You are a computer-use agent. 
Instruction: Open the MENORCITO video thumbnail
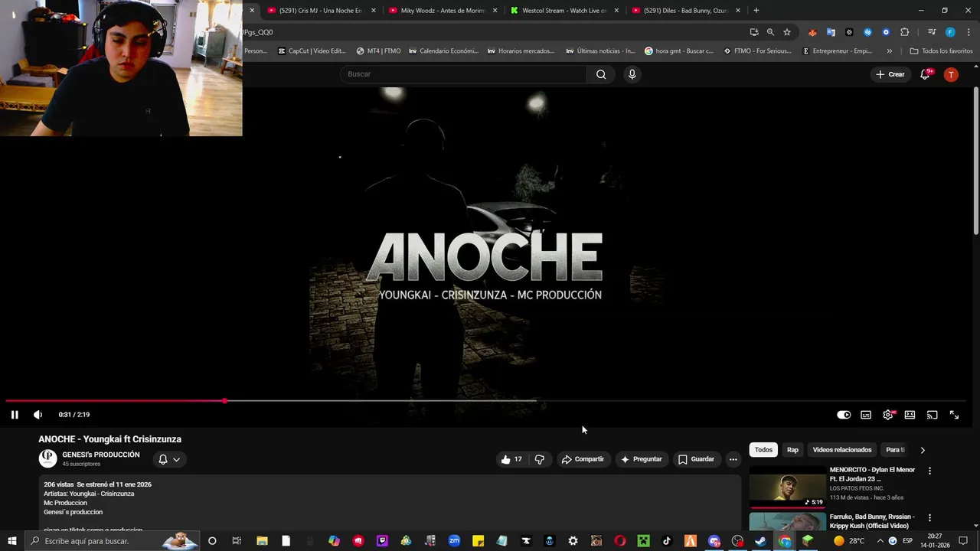pos(788,487)
